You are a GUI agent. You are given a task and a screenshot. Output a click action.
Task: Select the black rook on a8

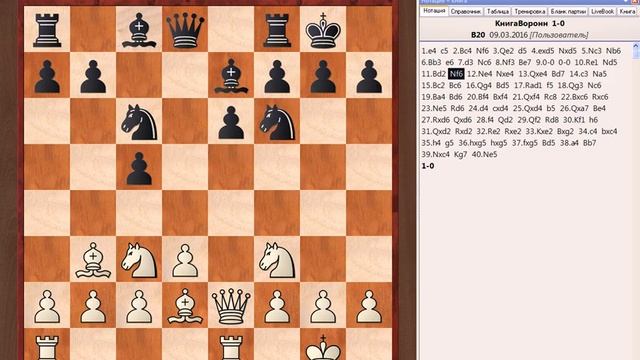coord(47,30)
